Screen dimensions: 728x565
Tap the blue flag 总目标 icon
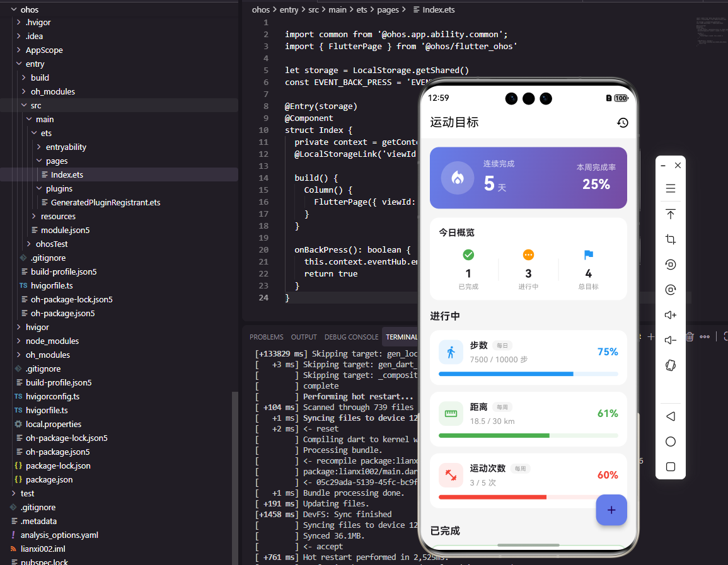pos(588,254)
